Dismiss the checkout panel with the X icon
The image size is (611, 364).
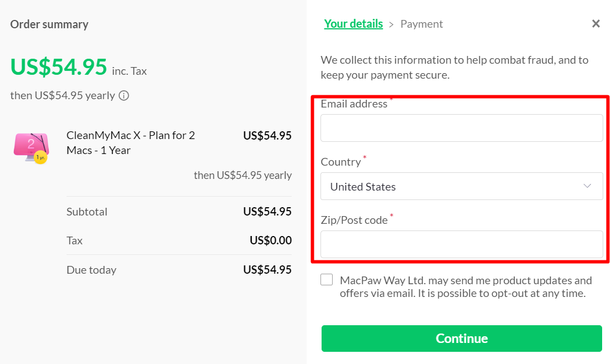pyautogui.click(x=596, y=23)
